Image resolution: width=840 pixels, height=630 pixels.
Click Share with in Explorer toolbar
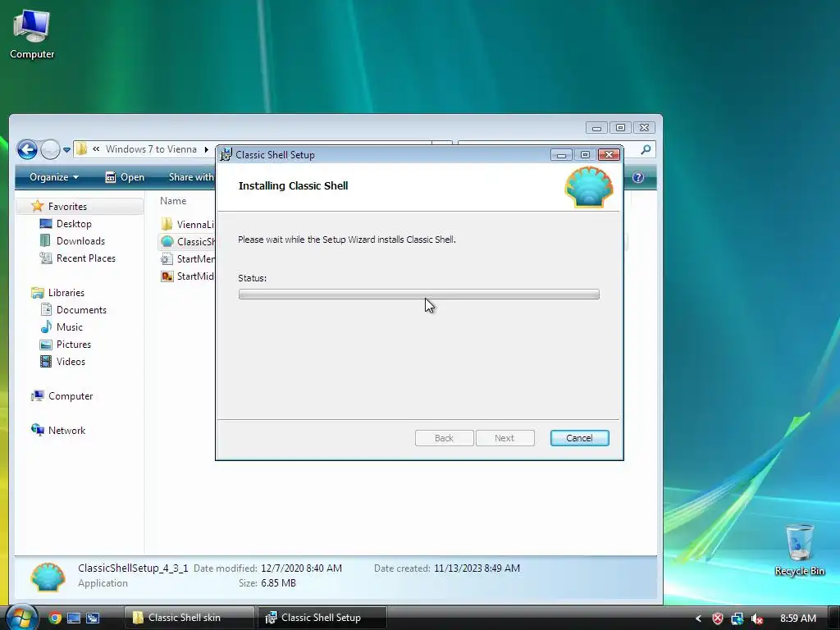(x=190, y=177)
